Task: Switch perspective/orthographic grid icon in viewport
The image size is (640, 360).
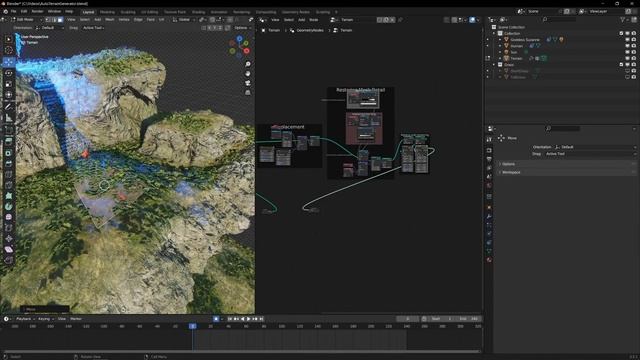Action: click(248, 93)
